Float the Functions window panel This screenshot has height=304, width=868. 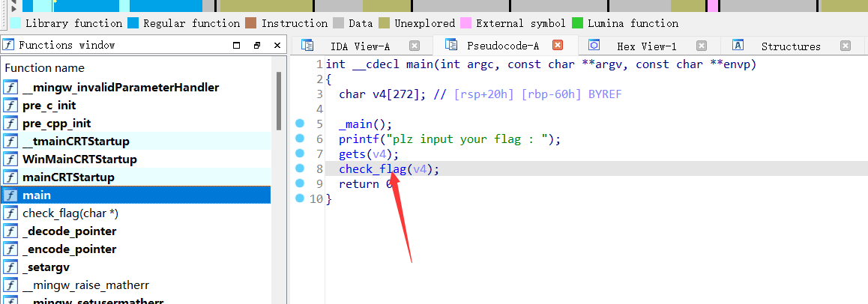256,46
